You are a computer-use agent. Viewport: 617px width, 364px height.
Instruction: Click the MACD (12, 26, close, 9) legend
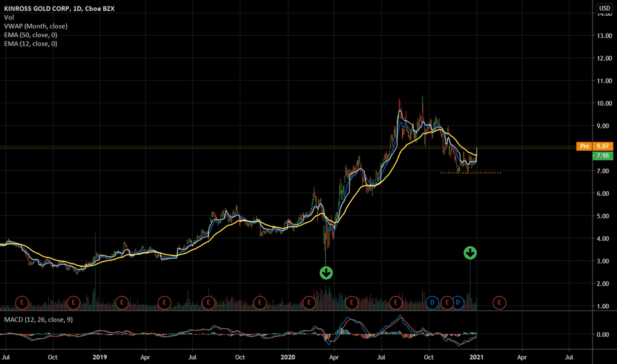pos(38,320)
